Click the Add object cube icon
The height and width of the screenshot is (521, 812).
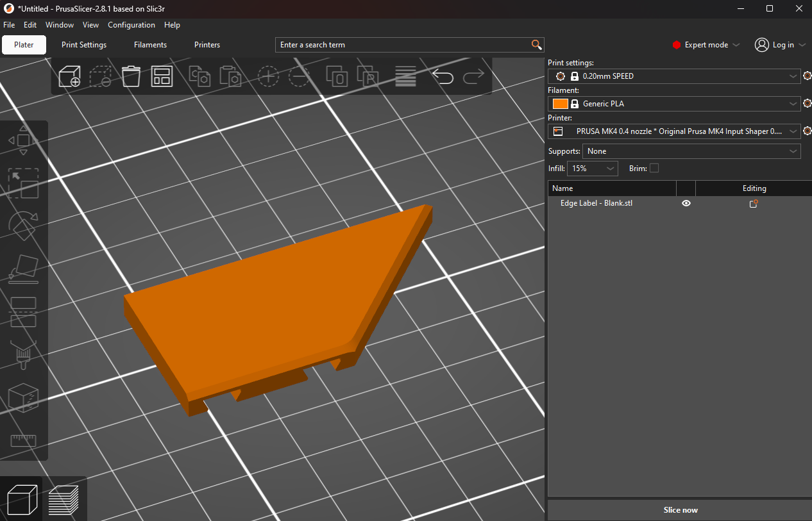(69, 76)
